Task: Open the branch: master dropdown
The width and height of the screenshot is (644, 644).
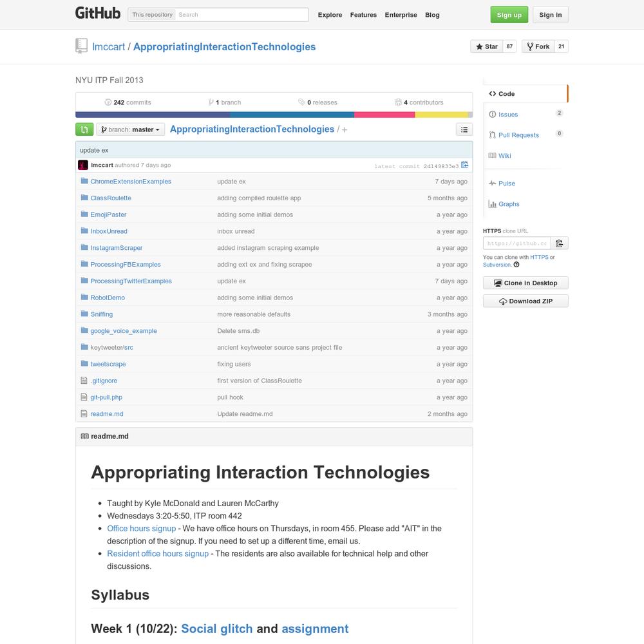Action: [x=131, y=129]
